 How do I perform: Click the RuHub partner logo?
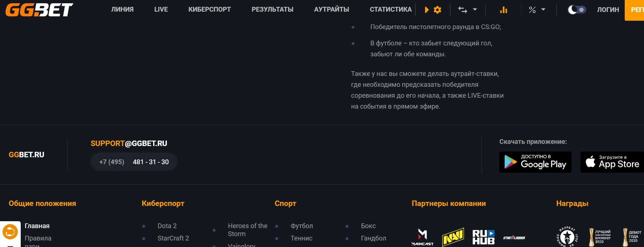tap(483, 237)
